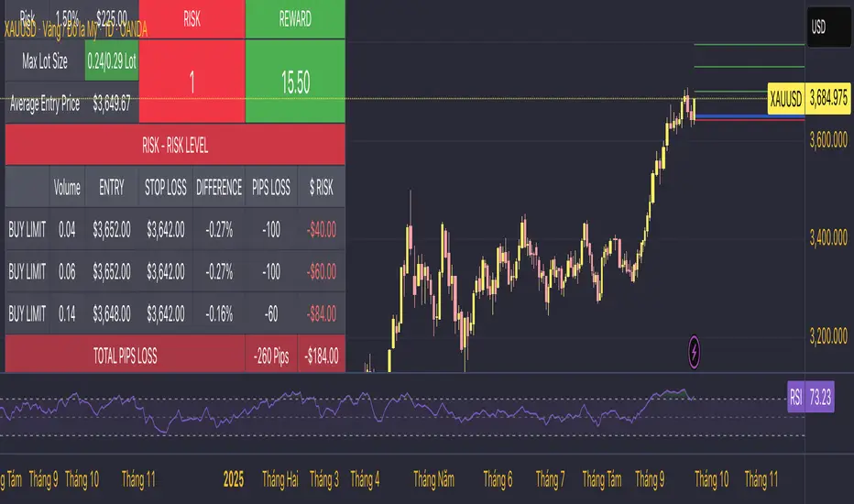
Task: Select the 0.14 volume cell
Action: pos(67,313)
